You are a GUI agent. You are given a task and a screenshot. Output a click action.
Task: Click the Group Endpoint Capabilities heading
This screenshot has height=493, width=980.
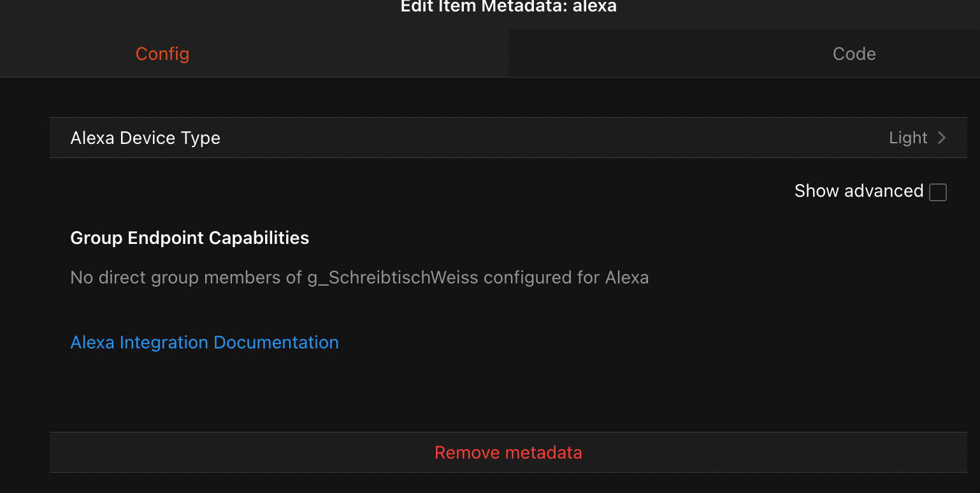click(189, 238)
